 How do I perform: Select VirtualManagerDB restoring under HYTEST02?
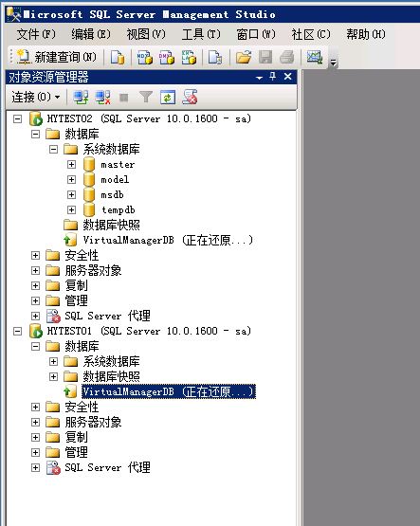pyautogui.click(x=168, y=240)
